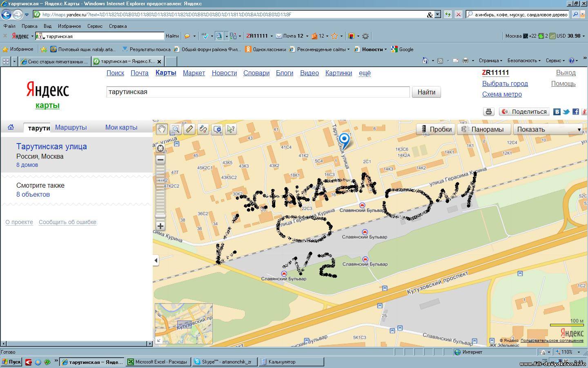Share the map via Twitter icon
Screen dimensions: 588x368
[x=566, y=112]
